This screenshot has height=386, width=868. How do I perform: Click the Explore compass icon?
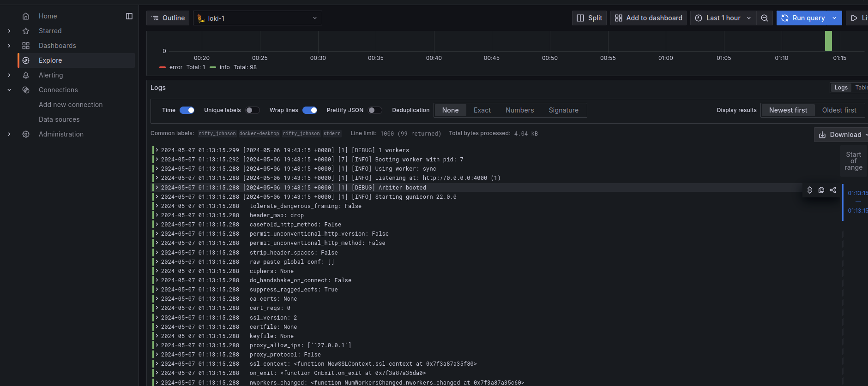point(26,60)
